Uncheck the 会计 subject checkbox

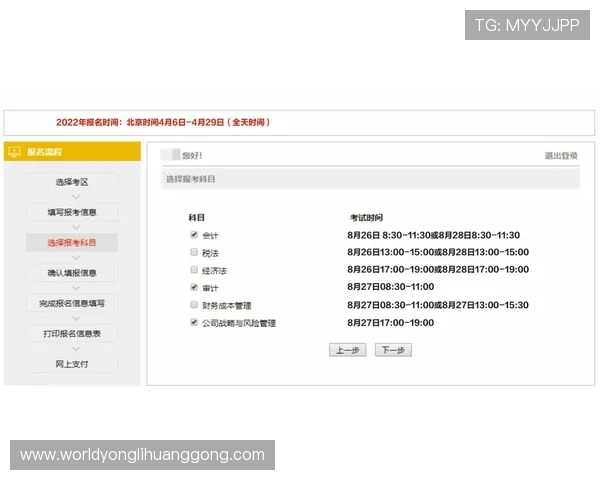point(194,235)
